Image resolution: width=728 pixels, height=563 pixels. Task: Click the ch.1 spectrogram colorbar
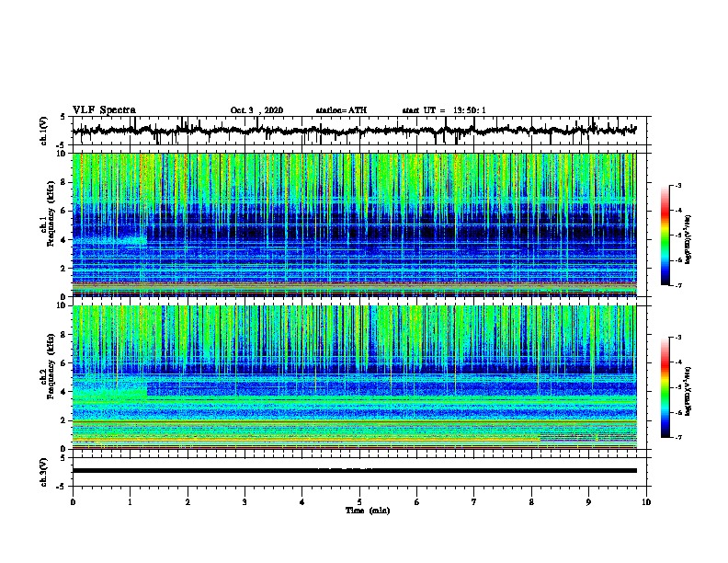coord(665,236)
